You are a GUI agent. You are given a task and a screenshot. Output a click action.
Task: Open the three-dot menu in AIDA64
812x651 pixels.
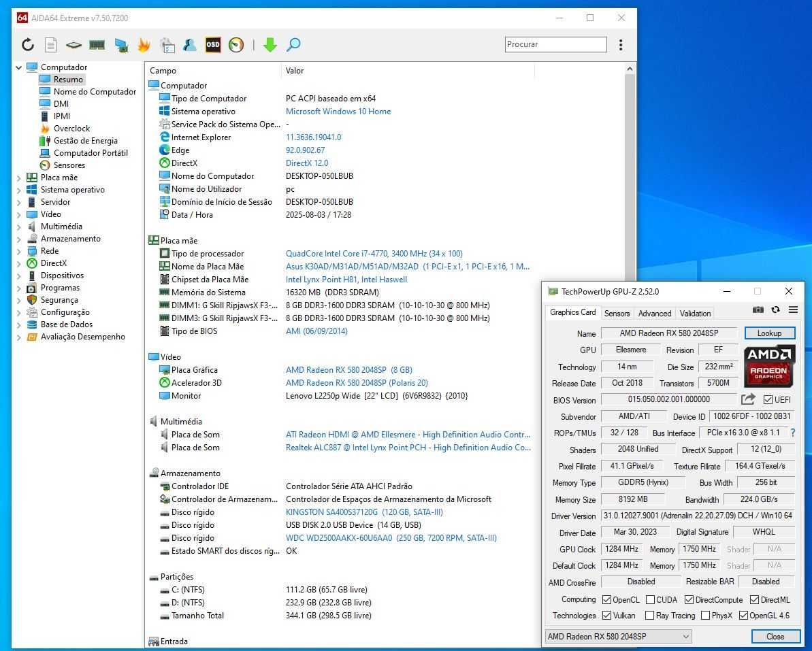click(620, 44)
